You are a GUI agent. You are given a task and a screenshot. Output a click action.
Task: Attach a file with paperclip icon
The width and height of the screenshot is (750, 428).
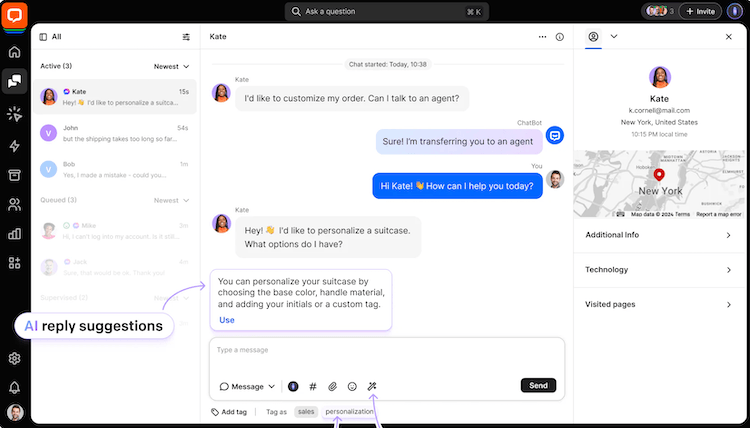332,386
